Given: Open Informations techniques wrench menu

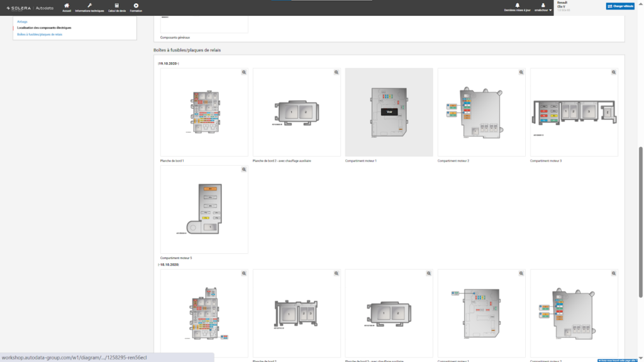Looking at the screenshot, I should 89,8.
